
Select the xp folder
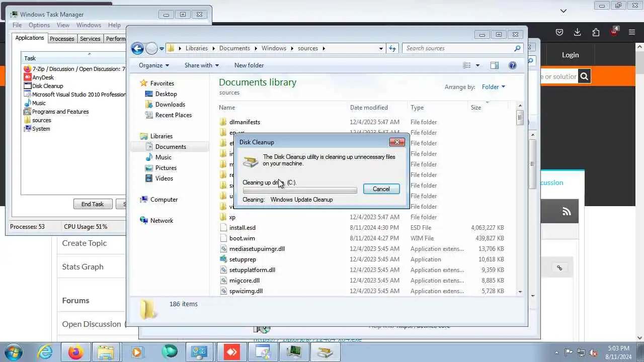(x=232, y=217)
